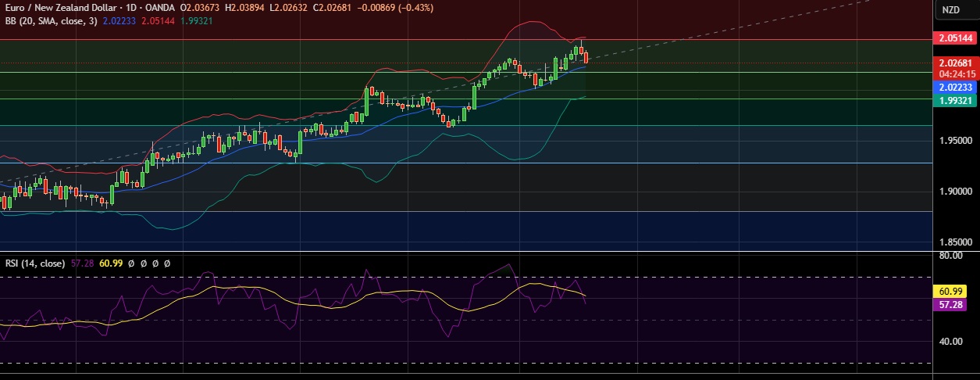980x380 pixels.
Task: Click the NZD currency button
Action: (950, 9)
